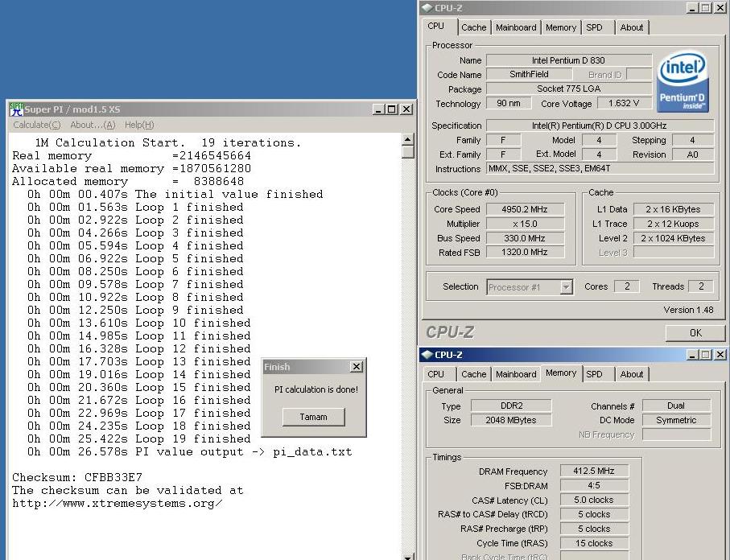
Task: Switch to About tab in top CPU-Z
Action: 631,27
